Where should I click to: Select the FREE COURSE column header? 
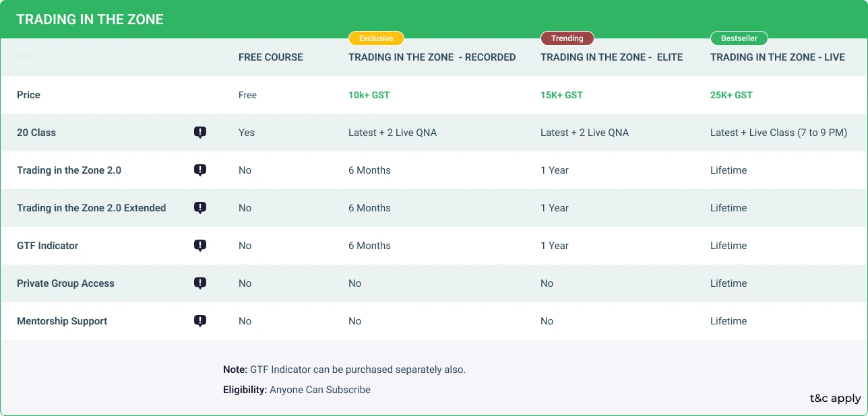[x=271, y=57]
